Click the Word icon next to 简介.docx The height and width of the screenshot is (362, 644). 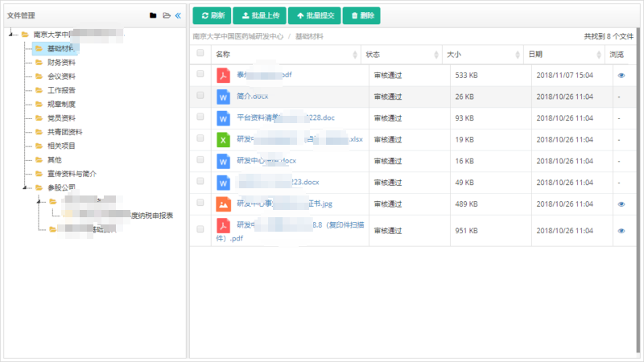coord(224,96)
